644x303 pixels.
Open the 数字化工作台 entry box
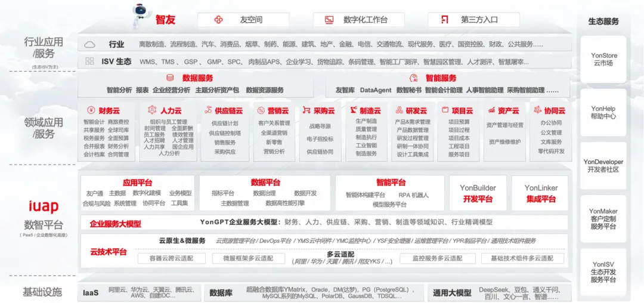358,20
